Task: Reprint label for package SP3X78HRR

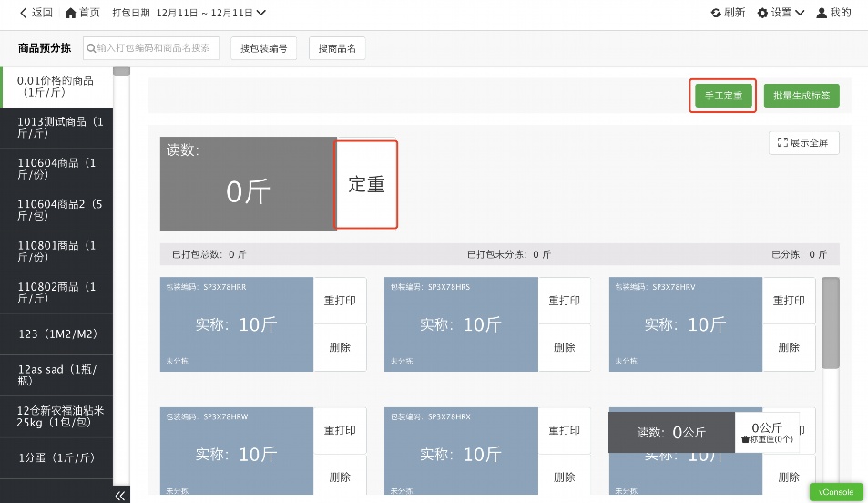Action: click(x=340, y=301)
